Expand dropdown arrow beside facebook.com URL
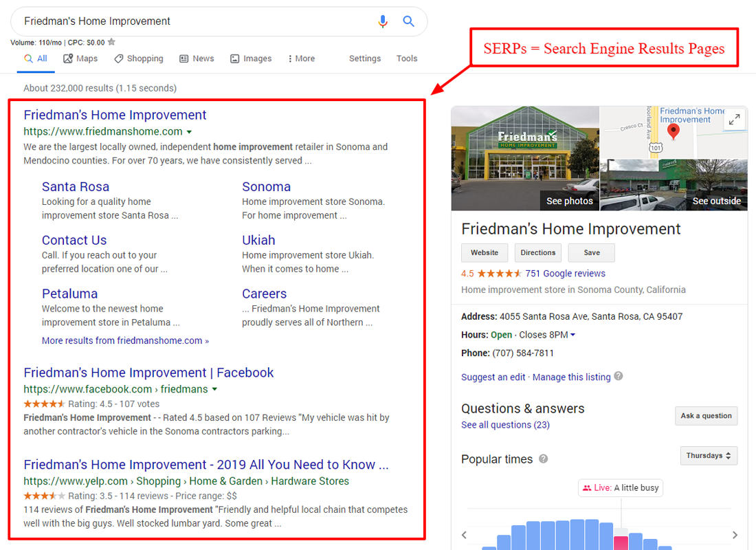756x550 pixels. [214, 389]
